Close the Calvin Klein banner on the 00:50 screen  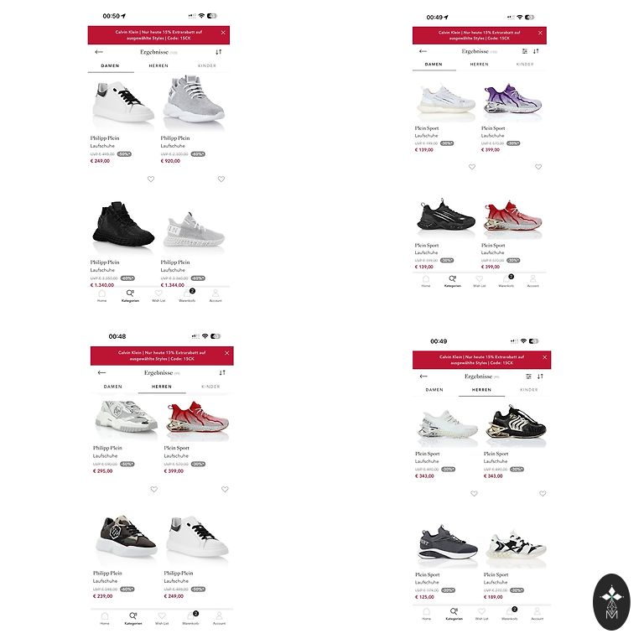(x=223, y=33)
